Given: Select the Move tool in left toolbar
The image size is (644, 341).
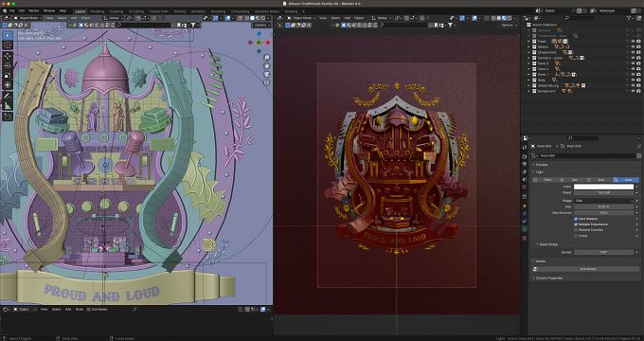Looking at the screenshot, I should pyautogui.click(x=8, y=56).
